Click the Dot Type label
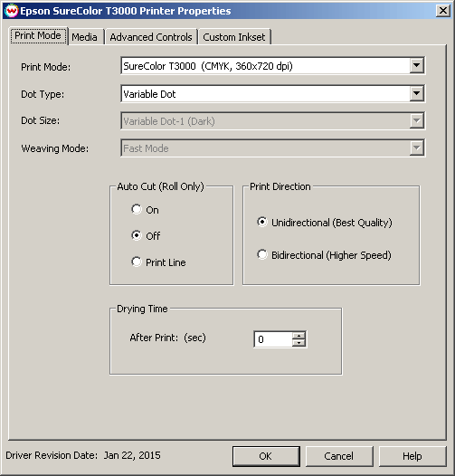 tap(43, 94)
